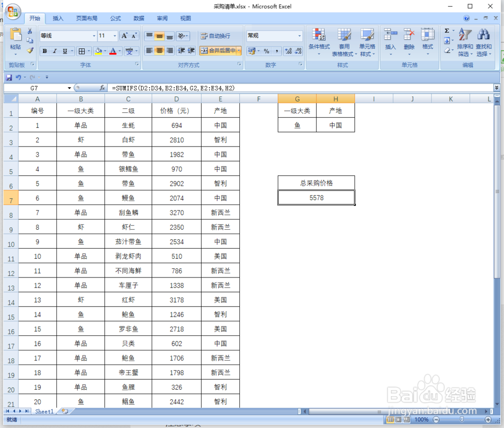
Task: Open number format dropdown 常规
Action: pos(299,36)
